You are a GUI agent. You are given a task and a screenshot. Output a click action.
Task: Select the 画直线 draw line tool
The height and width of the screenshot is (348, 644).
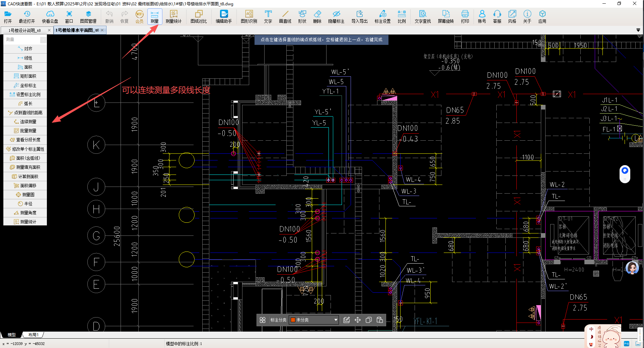click(285, 16)
